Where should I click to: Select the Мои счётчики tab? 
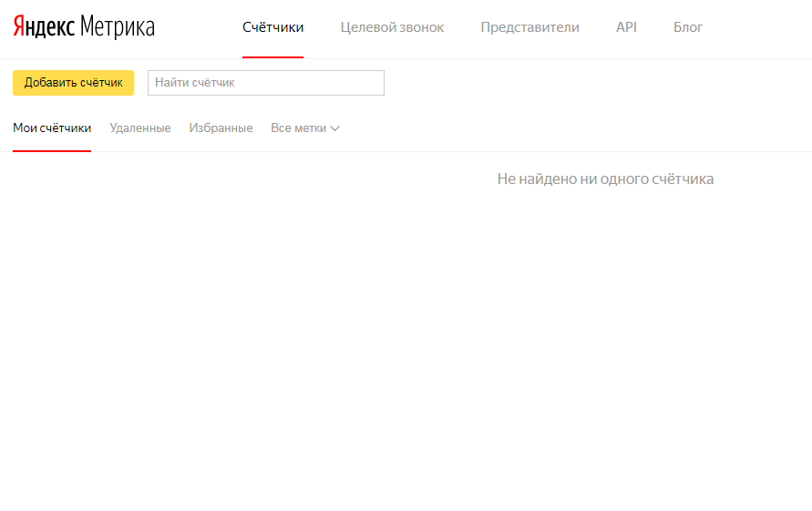point(52,128)
